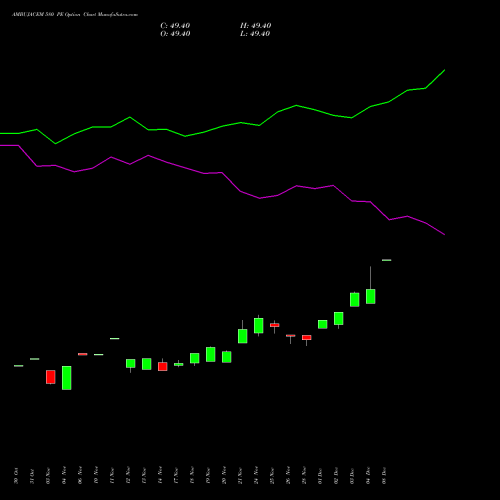Click the 13 Nov date label
The width and height of the screenshot is (500, 500).
click(x=144, y=476)
